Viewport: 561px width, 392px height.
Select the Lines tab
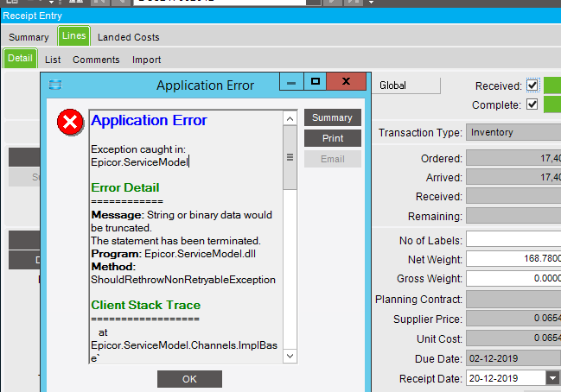(73, 35)
